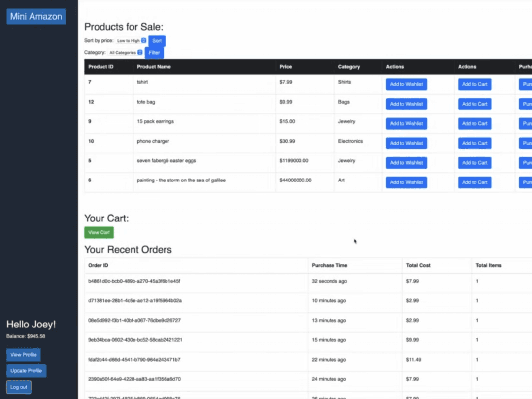The height and width of the screenshot is (399, 532).
Task: Add tshirt to cart
Action: click(x=474, y=84)
